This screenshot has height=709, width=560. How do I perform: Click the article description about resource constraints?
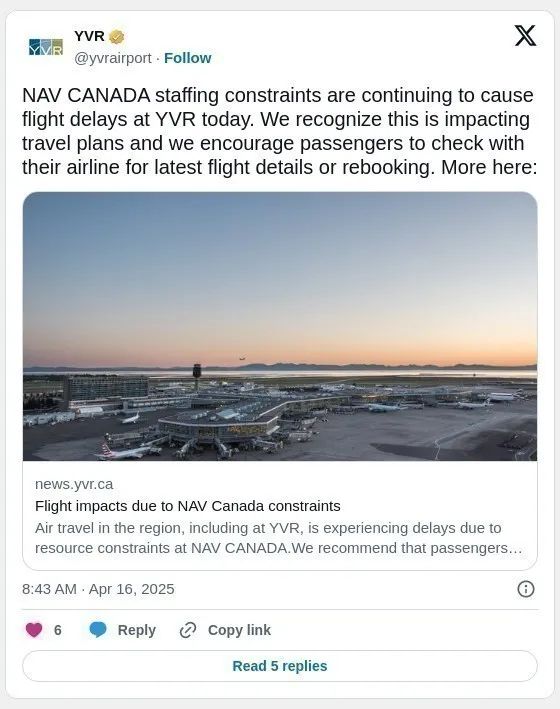(x=279, y=538)
